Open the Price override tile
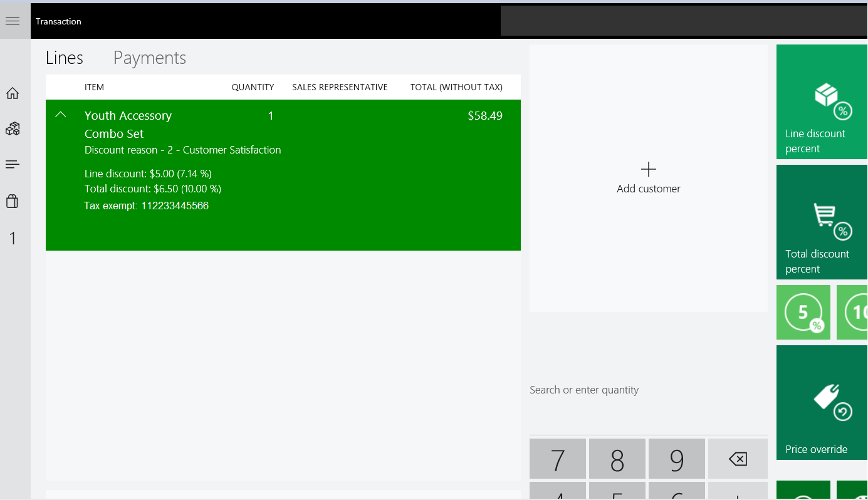The height and width of the screenshot is (500, 868). pos(822,402)
